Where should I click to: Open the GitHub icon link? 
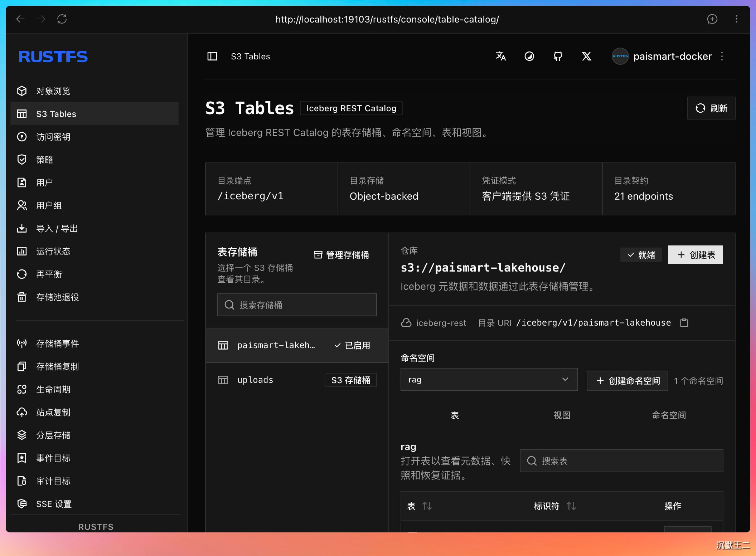click(558, 56)
